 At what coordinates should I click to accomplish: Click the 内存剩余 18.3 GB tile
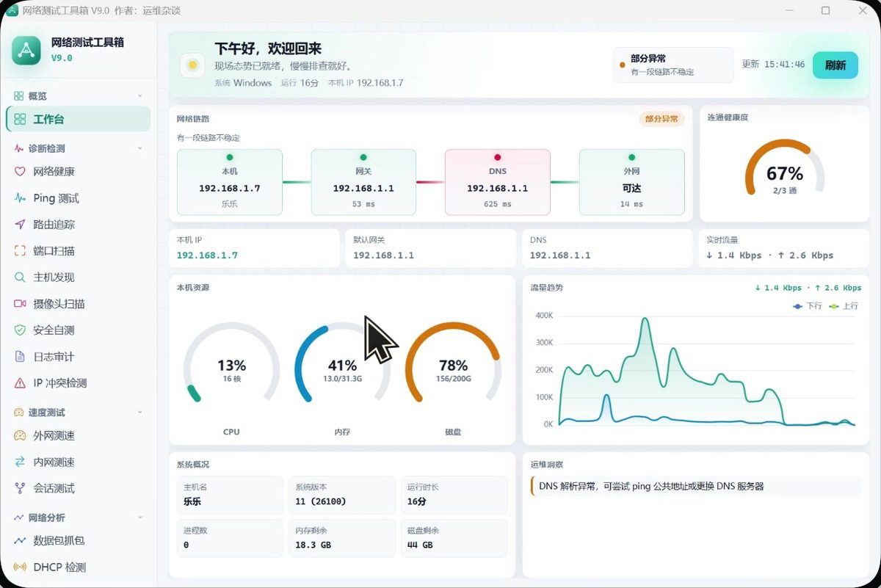click(x=342, y=538)
